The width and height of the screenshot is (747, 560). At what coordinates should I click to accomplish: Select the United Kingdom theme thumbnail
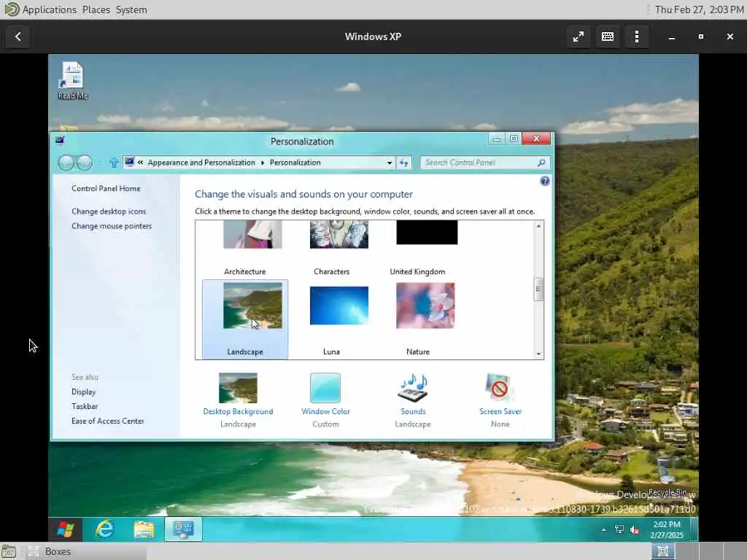[x=427, y=233]
